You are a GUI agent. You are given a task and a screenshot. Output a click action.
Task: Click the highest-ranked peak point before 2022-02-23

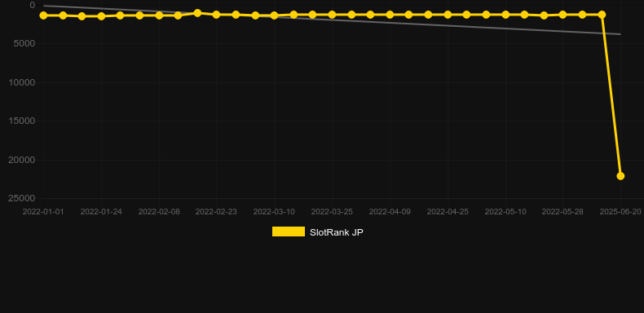(x=197, y=13)
